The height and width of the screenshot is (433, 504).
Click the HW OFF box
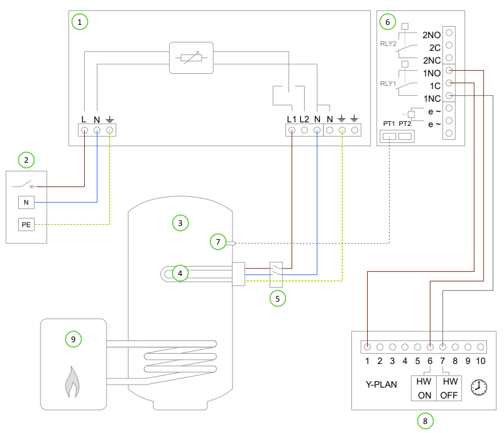(x=449, y=388)
